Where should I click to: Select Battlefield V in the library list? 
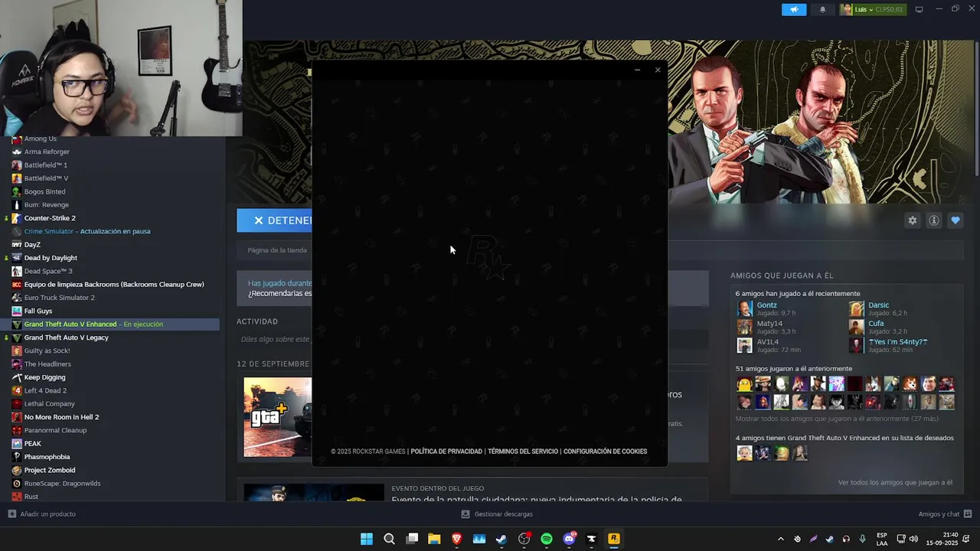[46, 178]
